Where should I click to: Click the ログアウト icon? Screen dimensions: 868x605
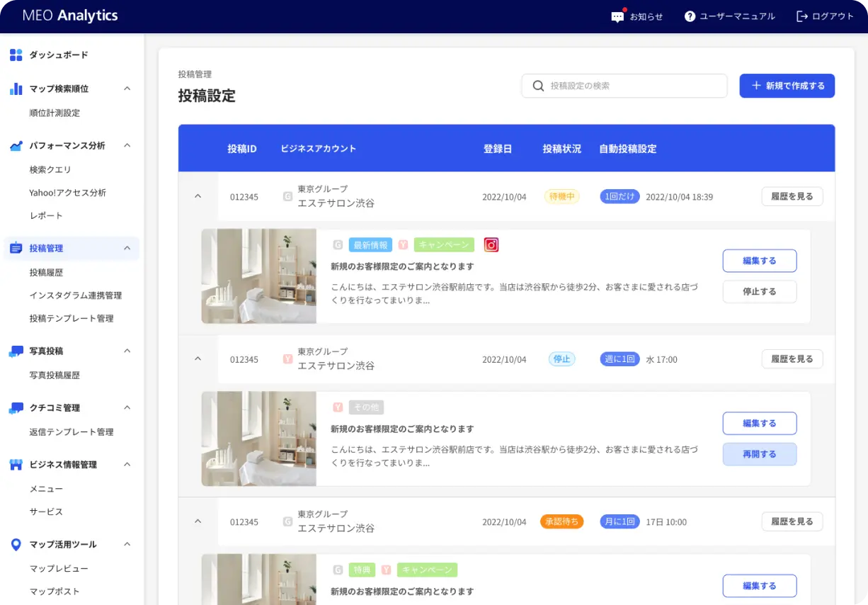[x=801, y=16]
